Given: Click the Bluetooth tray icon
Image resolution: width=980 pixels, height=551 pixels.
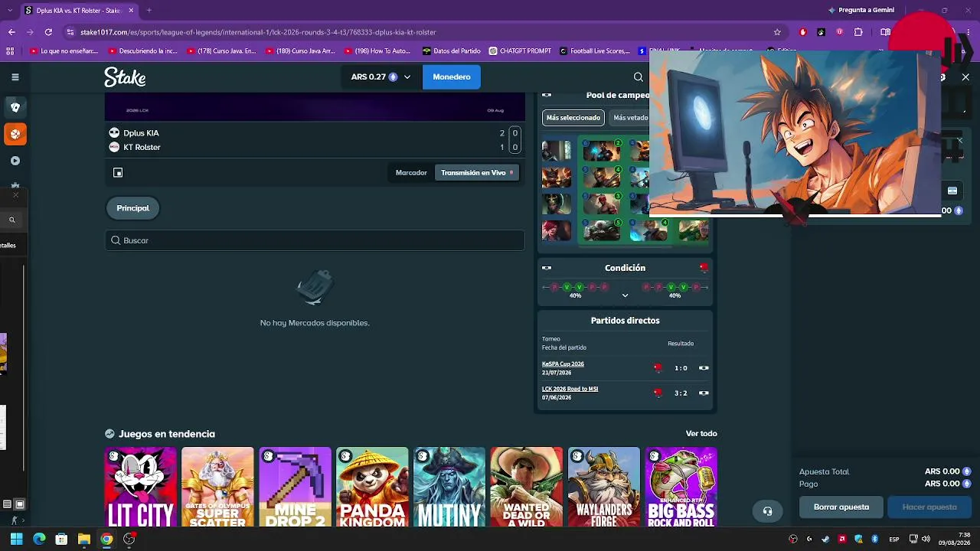Looking at the screenshot, I should (875, 539).
